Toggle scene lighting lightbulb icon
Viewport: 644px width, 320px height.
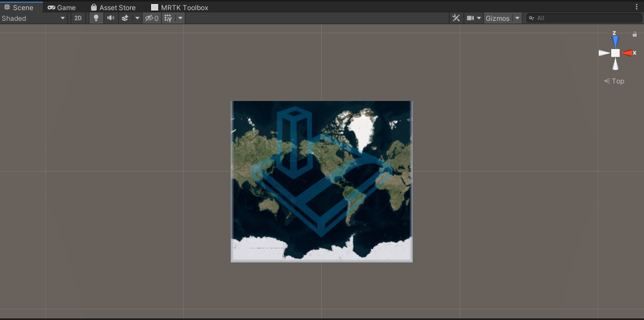point(96,18)
